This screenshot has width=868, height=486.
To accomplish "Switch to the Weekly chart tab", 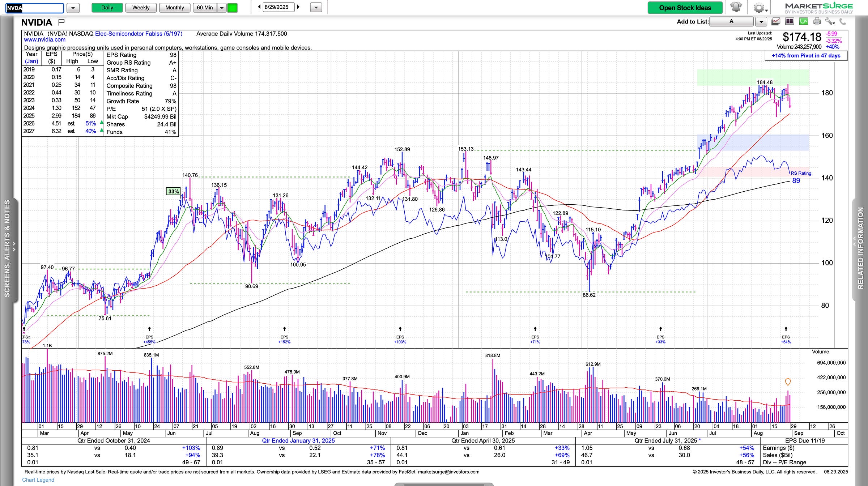I will [x=141, y=8].
